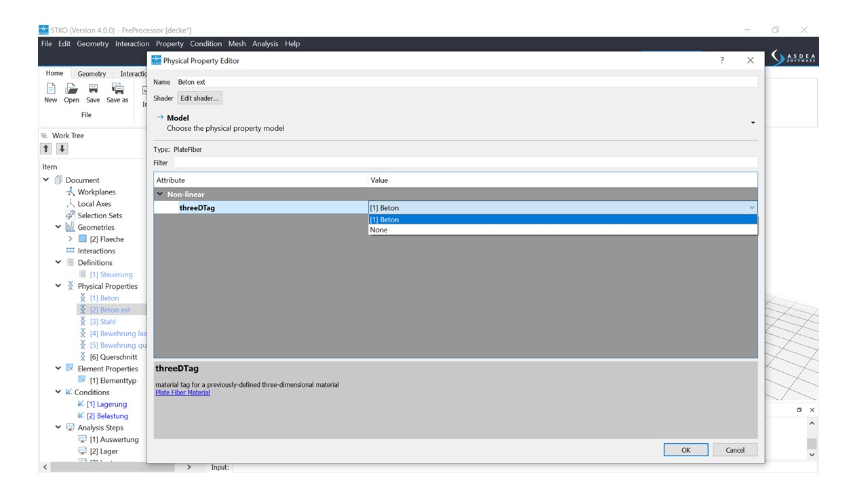The image size is (868, 488).
Task: Open the Geometry menu
Action: (92, 43)
